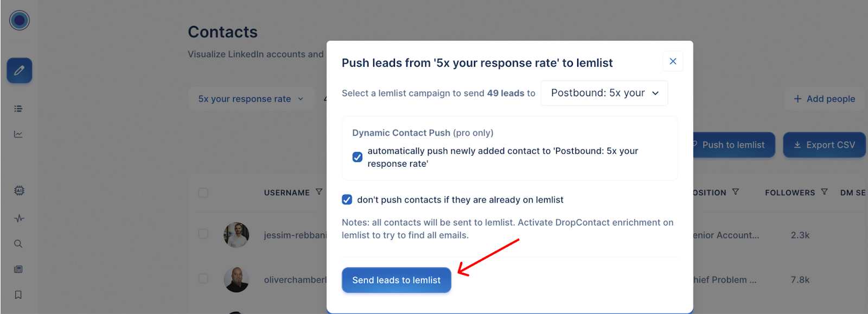The image size is (868, 314).
Task: Expand the '5x your response rate' list dropdown
Action: click(251, 99)
